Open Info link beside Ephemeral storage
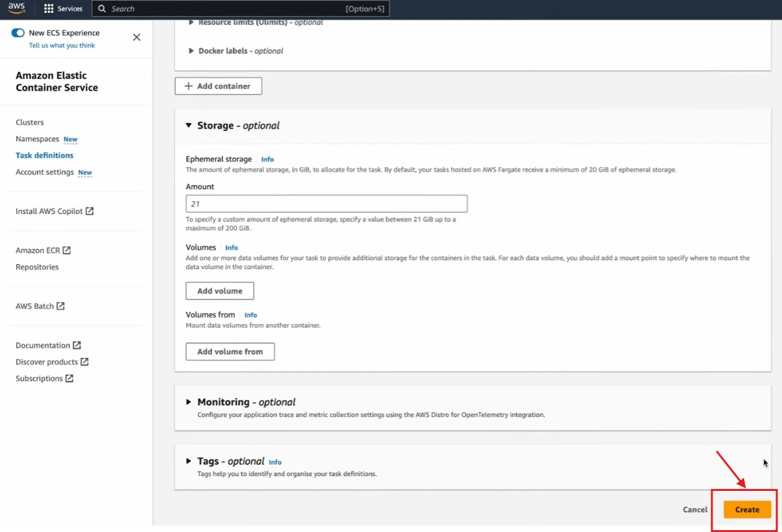 [x=268, y=159]
